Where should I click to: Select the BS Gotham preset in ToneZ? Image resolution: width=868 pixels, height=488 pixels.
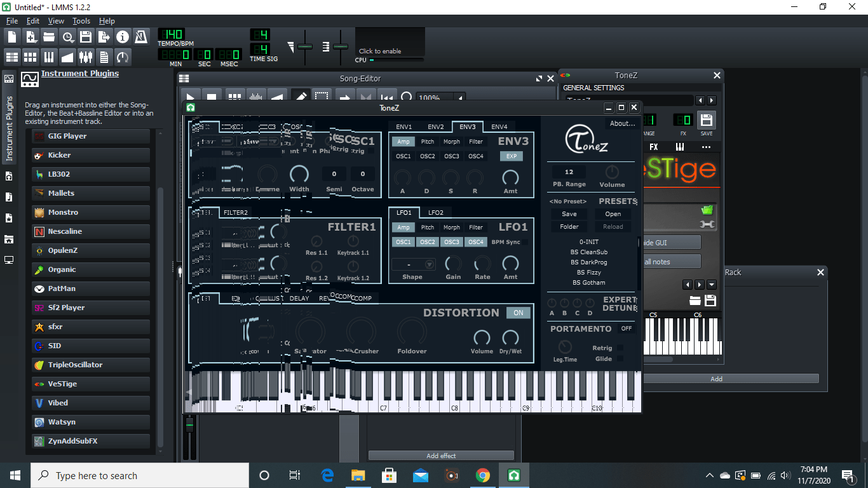point(589,282)
